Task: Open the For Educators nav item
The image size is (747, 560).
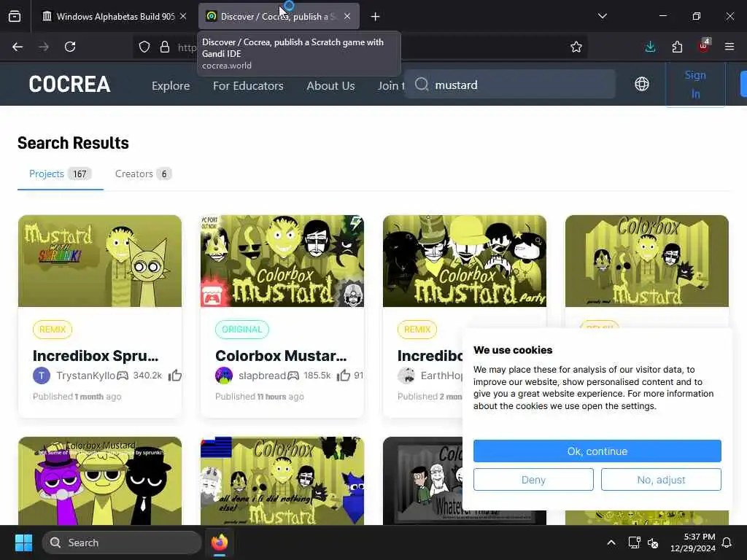Action: [248, 86]
